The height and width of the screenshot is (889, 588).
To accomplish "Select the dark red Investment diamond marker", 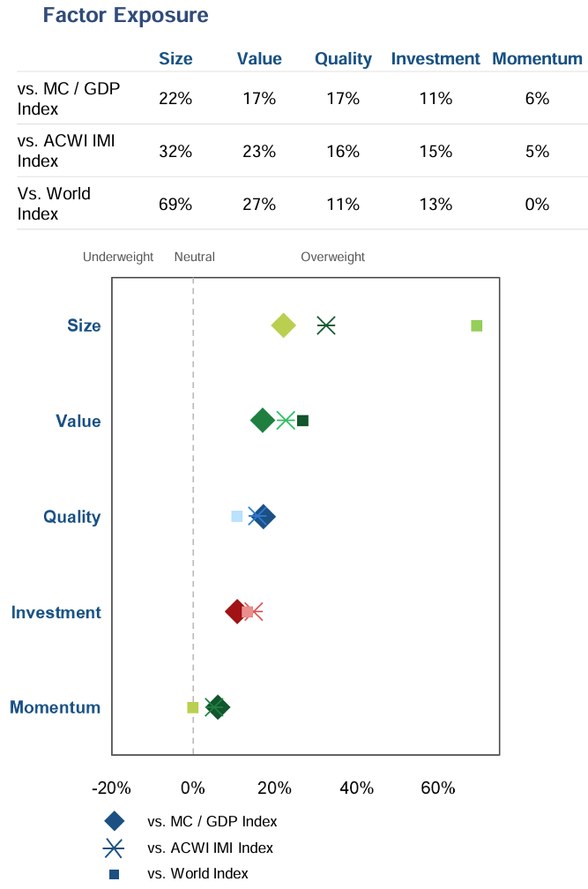I will click(x=236, y=611).
